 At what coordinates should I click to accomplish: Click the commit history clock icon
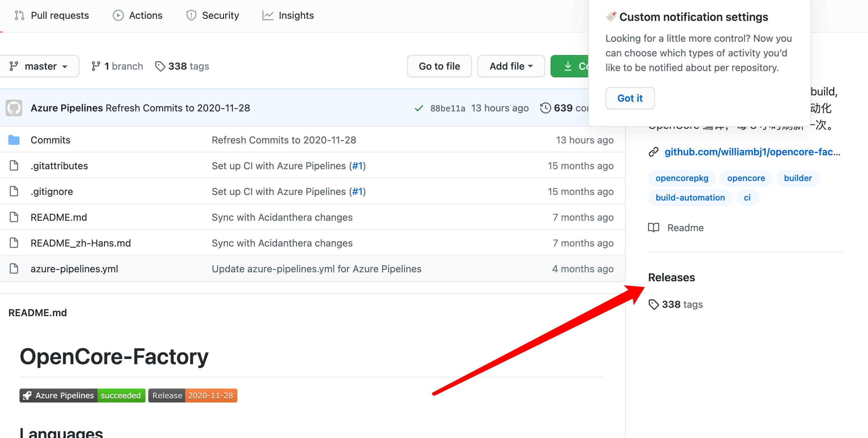545,108
